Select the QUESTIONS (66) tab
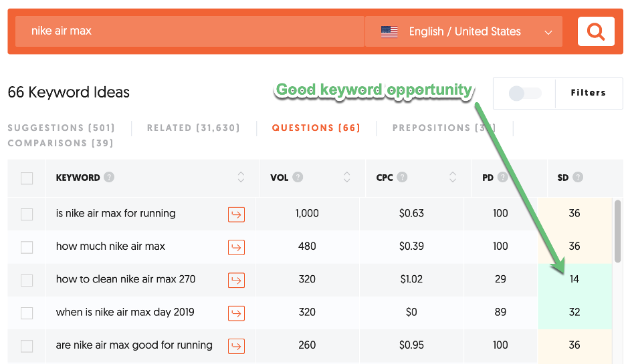The height and width of the screenshot is (364, 628). click(316, 128)
